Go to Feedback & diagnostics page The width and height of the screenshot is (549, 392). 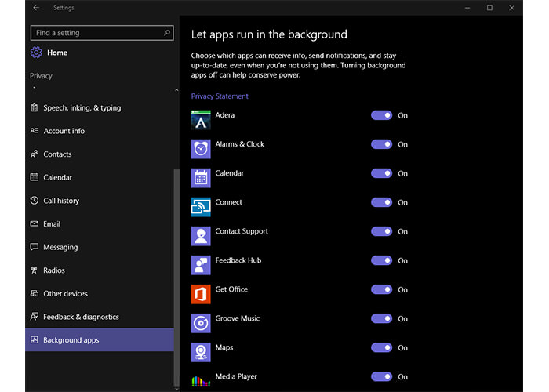(x=81, y=317)
